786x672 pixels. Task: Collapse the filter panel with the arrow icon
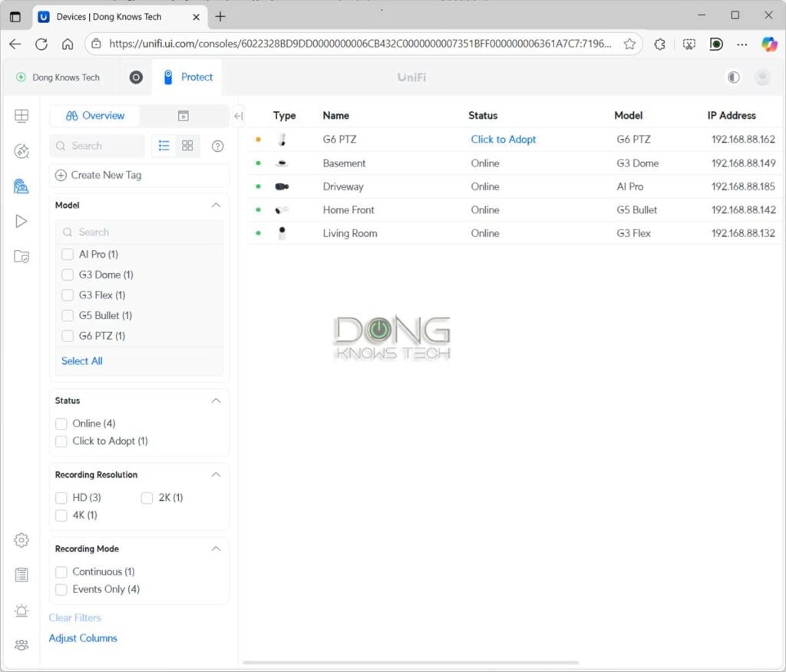(238, 117)
